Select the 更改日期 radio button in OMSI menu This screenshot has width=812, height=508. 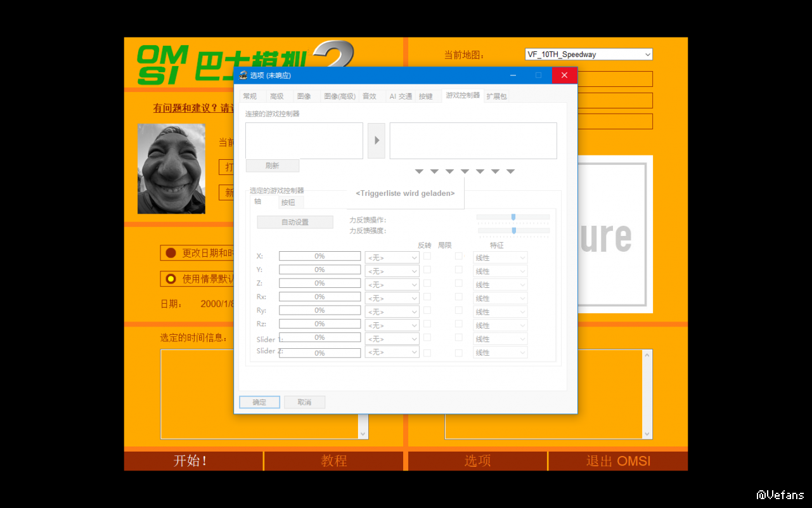pos(171,253)
